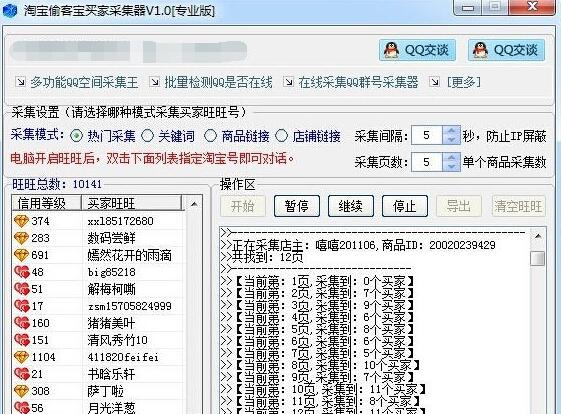Image resolution: width=561 pixels, height=414 pixels.
Task: Click arrow icon beside 多功能QQ空间采集王
Action: tap(20, 82)
